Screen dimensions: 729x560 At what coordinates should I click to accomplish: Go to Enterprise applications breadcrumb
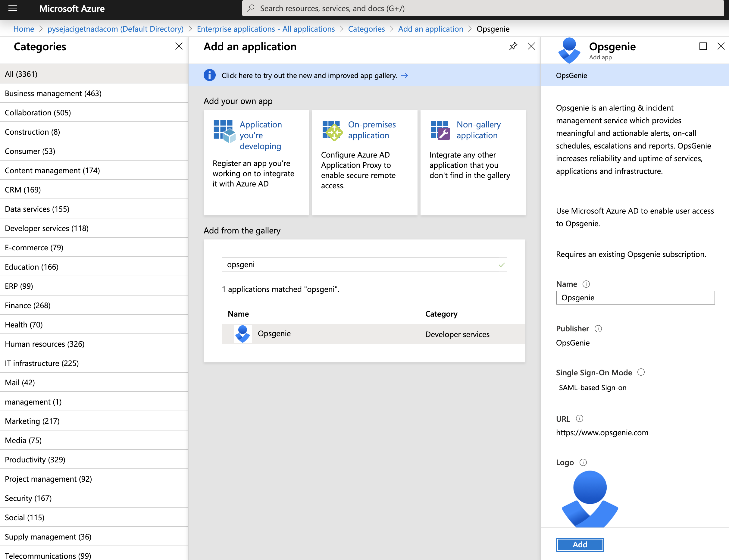pyautogui.click(x=266, y=29)
